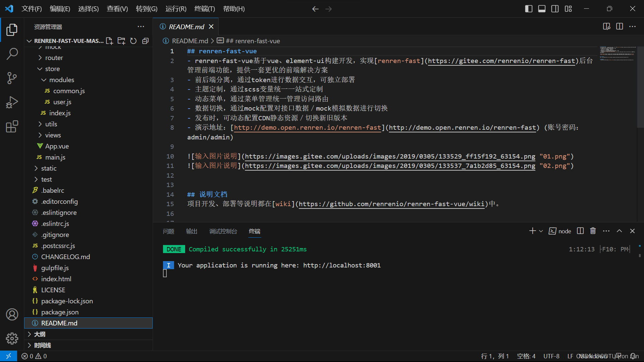Close the terminal panel

632,231
